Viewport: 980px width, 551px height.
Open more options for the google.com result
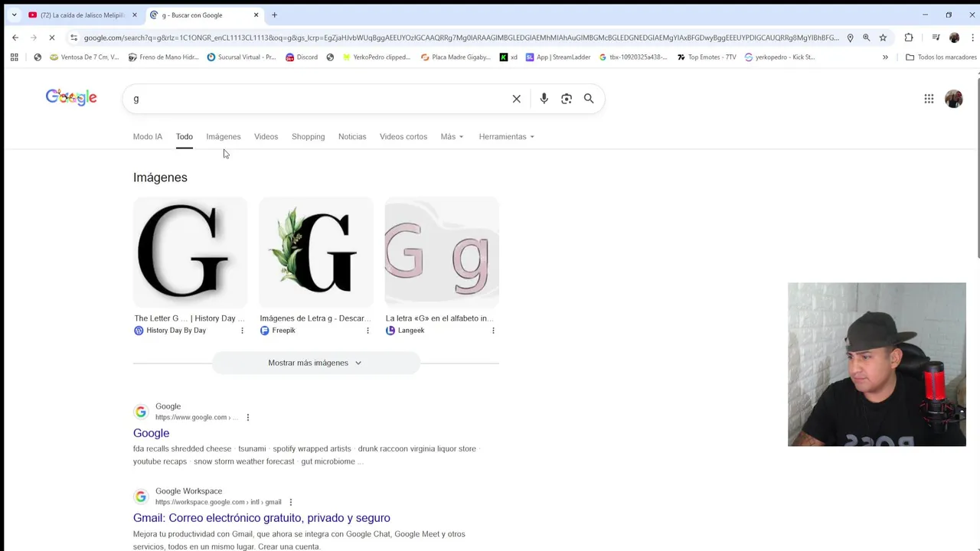pos(247,417)
